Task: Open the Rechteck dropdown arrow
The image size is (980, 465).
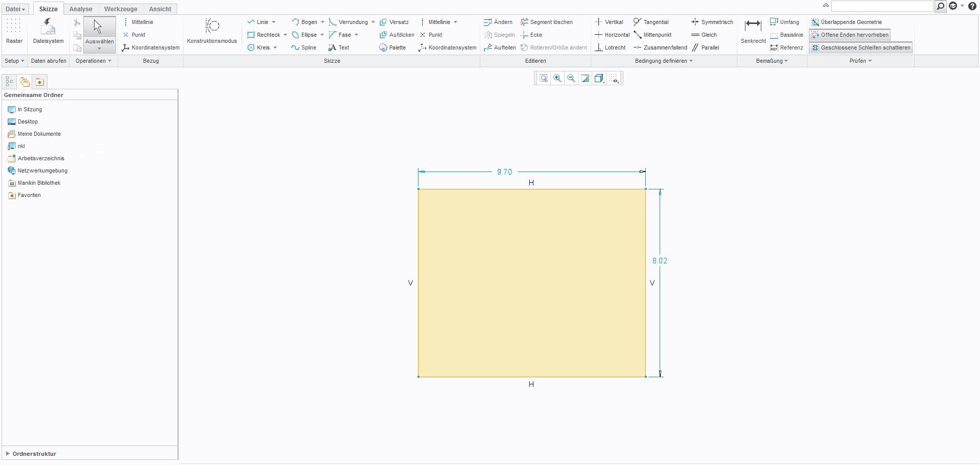Action: click(285, 35)
